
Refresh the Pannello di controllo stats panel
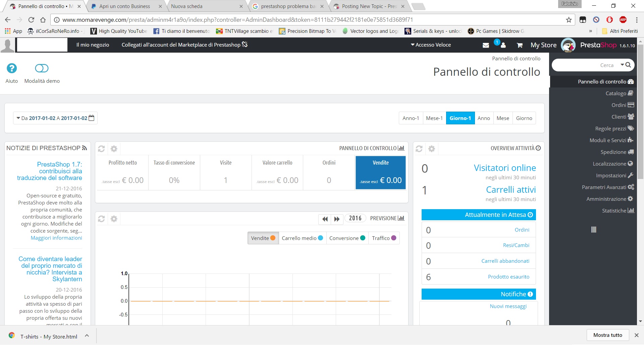[x=101, y=148]
